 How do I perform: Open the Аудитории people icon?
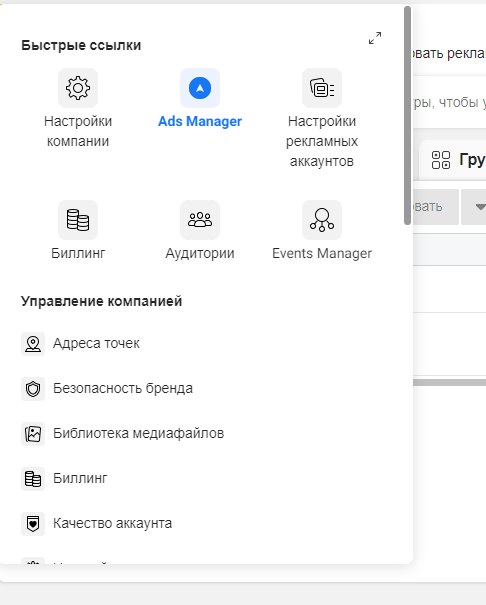tap(200, 220)
